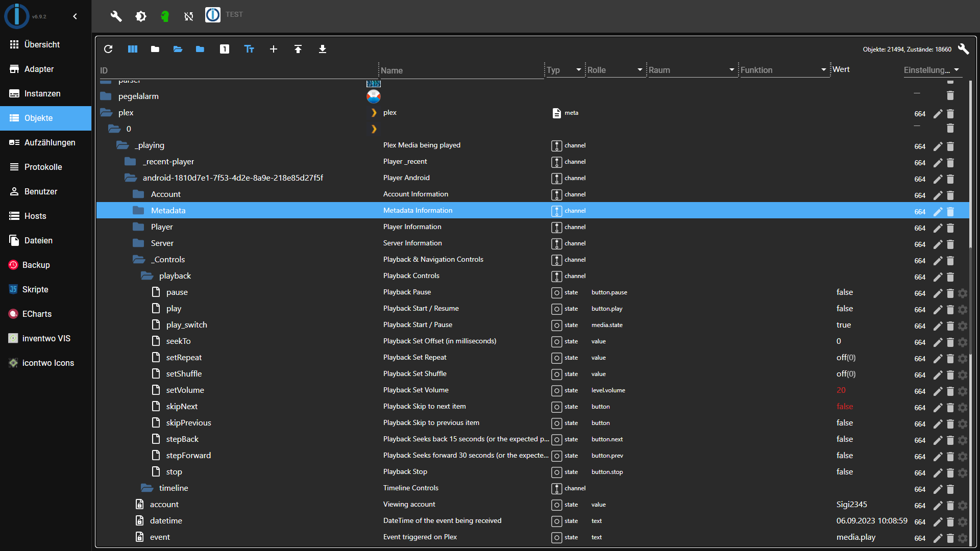Expand all folders icon

tap(178, 49)
